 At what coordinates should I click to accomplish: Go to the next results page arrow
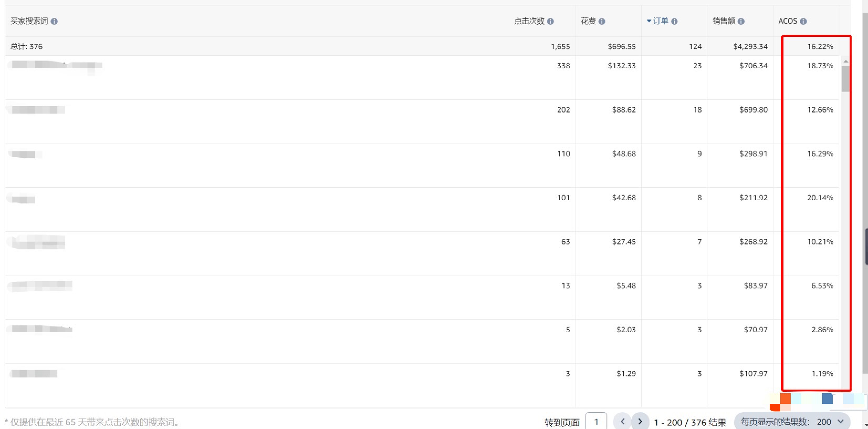[640, 422]
